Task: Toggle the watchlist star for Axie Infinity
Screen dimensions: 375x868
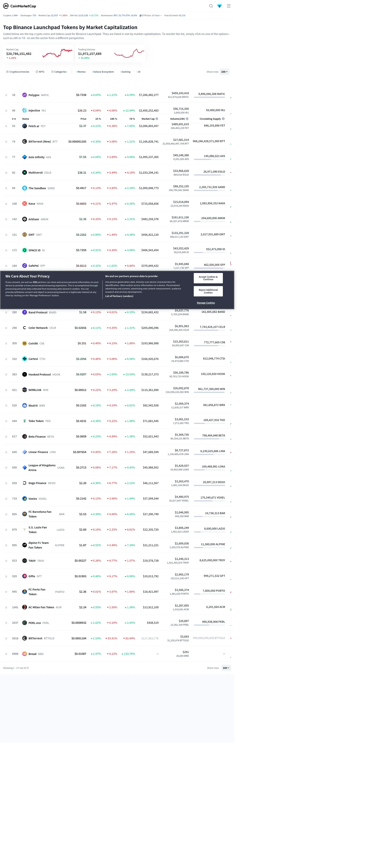Action: pyautogui.click(x=6, y=157)
